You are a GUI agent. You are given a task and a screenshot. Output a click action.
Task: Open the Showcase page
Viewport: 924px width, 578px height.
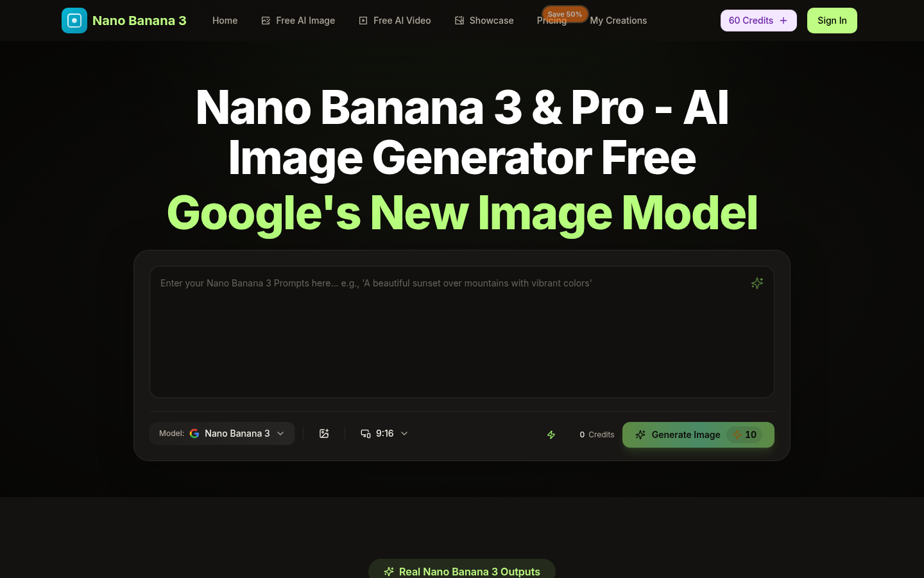484,21
